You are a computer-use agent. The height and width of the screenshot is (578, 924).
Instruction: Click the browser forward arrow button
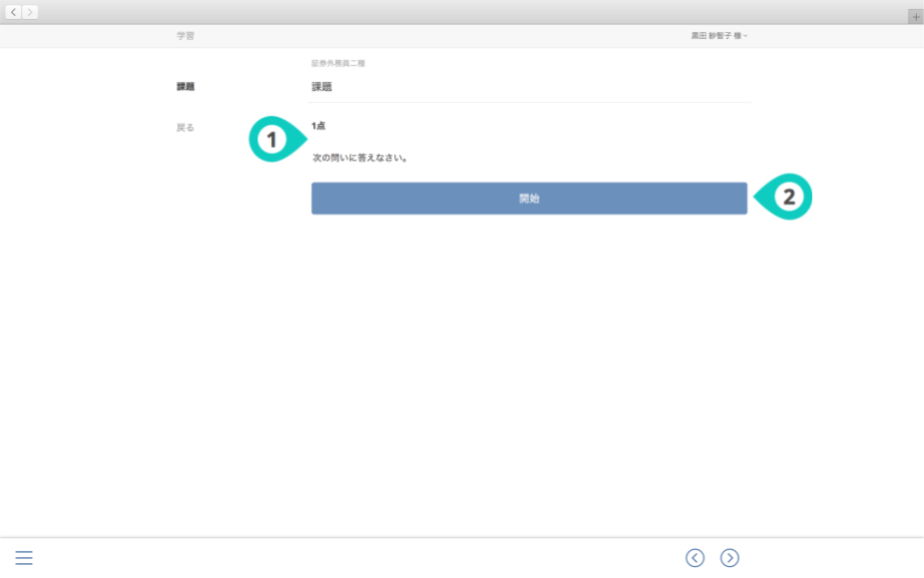[x=30, y=12]
